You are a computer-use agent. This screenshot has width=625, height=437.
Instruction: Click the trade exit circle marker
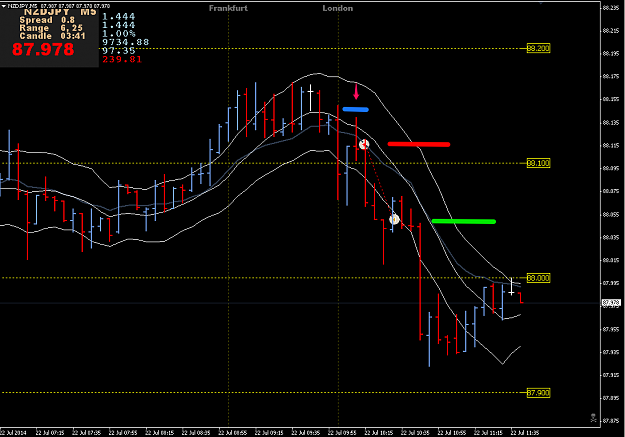(x=394, y=219)
